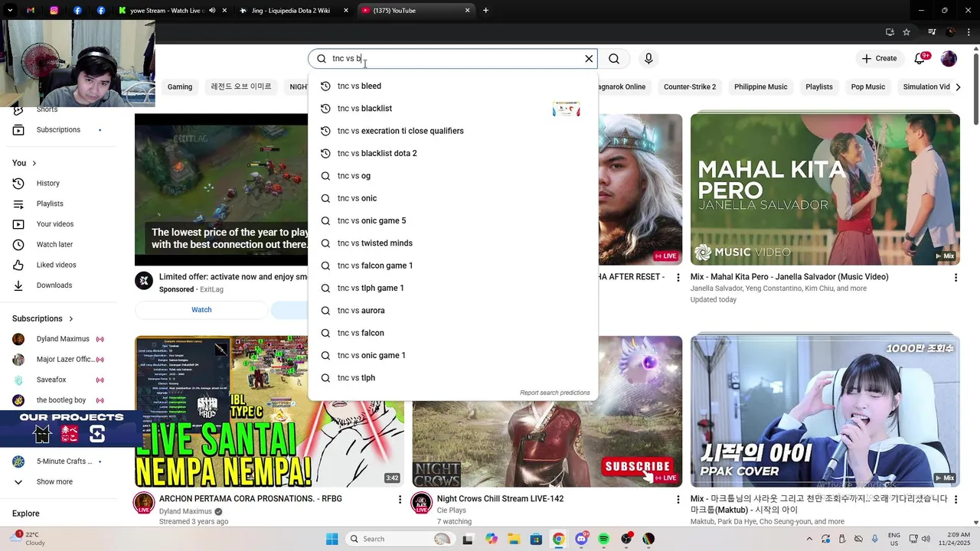Open a new browser tab
The image size is (980, 551).
point(485,11)
